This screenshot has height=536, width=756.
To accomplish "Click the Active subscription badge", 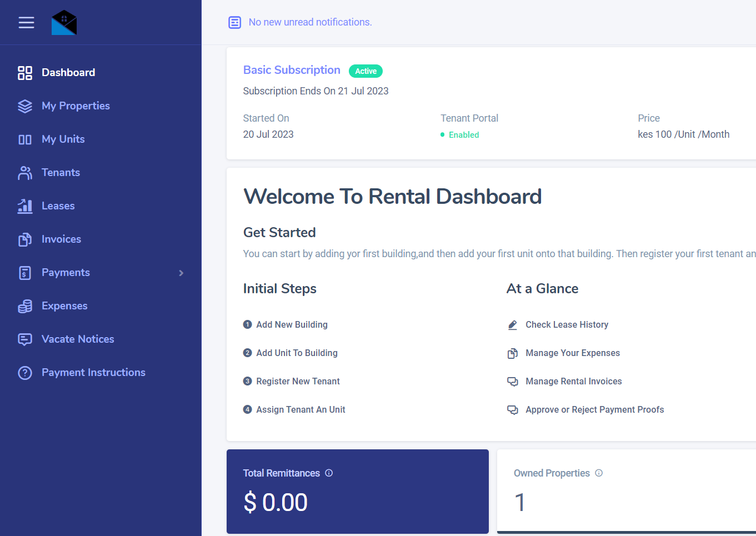I will tap(366, 71).
